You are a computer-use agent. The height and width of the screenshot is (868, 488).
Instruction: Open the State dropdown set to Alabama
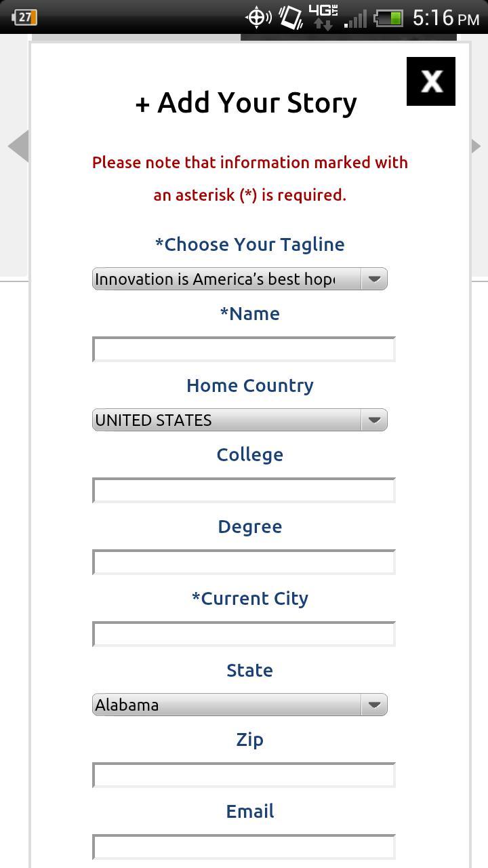click(x=239, y=705)
